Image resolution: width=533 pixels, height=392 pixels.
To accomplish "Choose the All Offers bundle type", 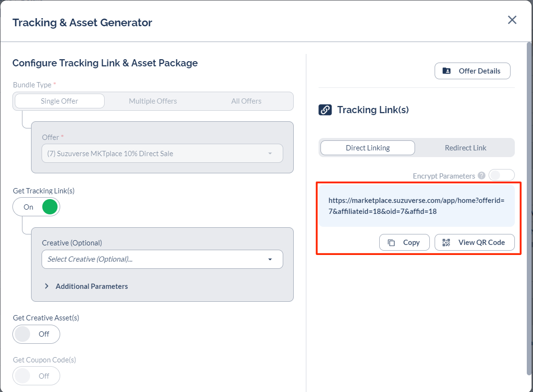I will pyautogui.click(x=246, y=101).
